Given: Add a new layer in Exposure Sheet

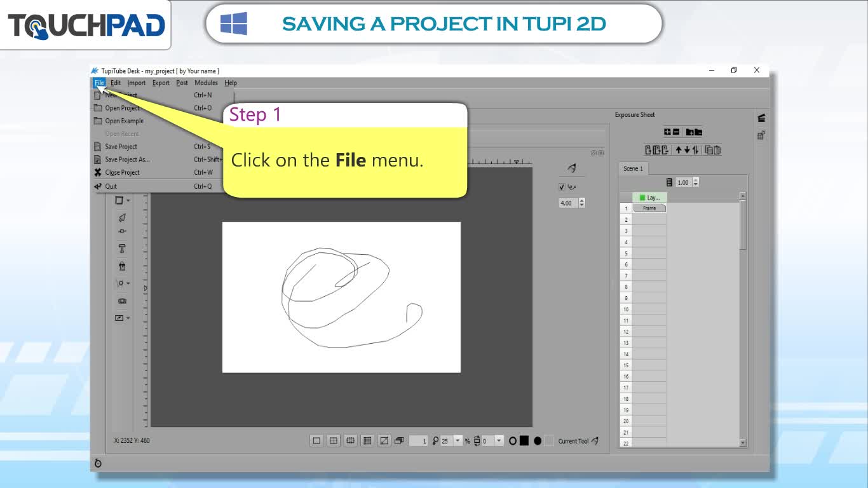Looking at the screenshot, I should point(668,132).
